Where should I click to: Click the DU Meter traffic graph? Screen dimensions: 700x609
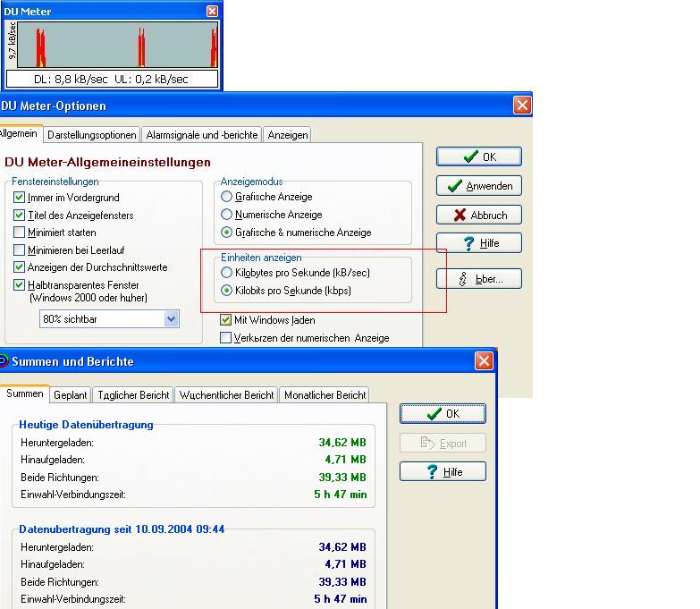(118, 45)
